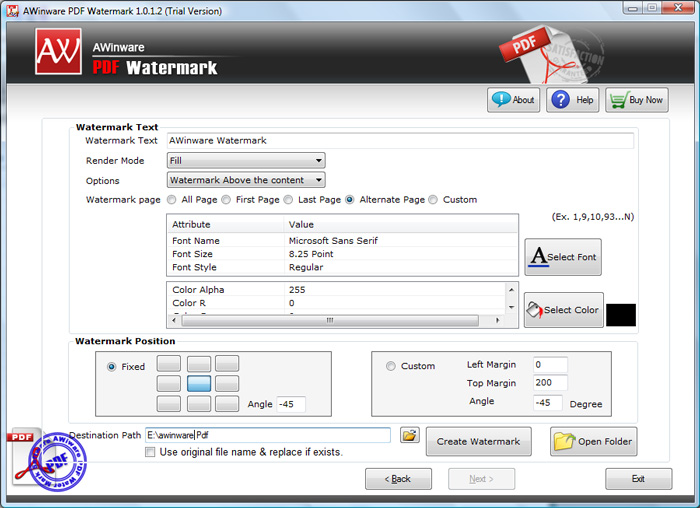Click the About button
The height and width of the screenshot is (508, 700).
point(513,100)
